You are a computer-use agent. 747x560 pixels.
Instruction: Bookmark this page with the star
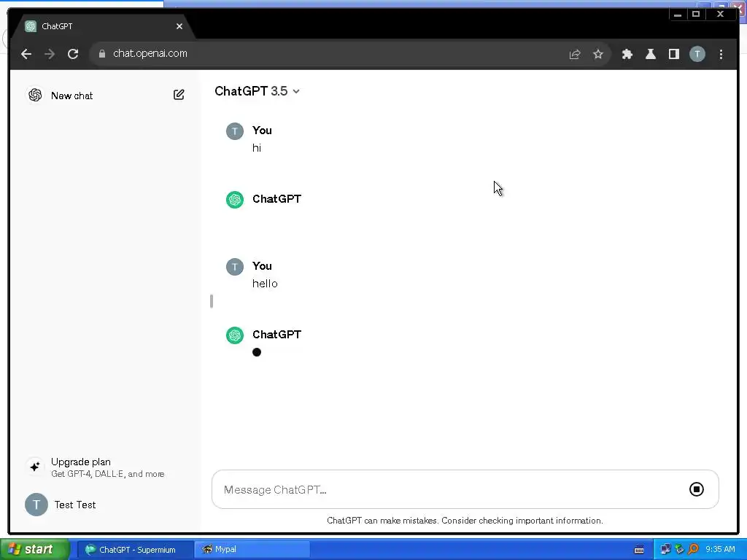pyautogui.click(x=598, y=54)
